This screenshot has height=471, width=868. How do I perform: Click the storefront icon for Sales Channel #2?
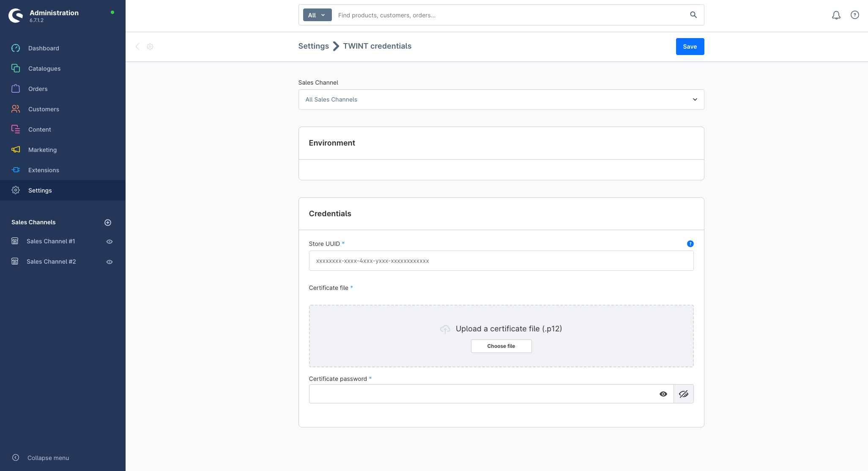coord(15,261)
